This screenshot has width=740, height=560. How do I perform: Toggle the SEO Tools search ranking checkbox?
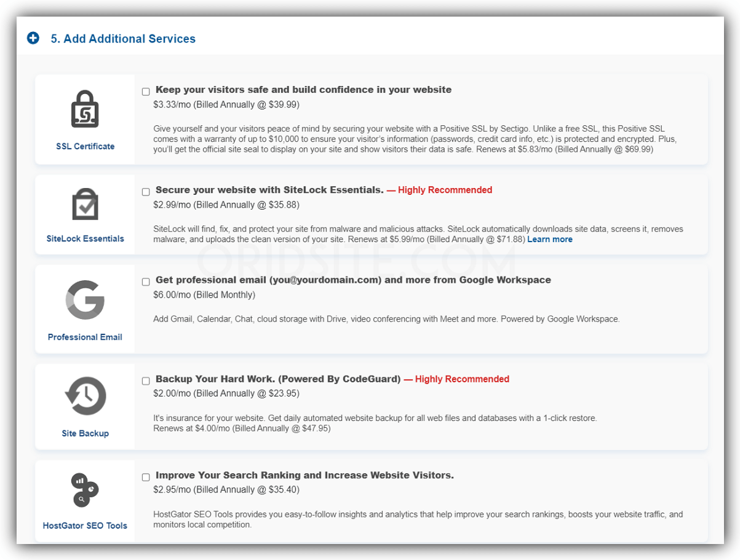(x=146, y=477)
